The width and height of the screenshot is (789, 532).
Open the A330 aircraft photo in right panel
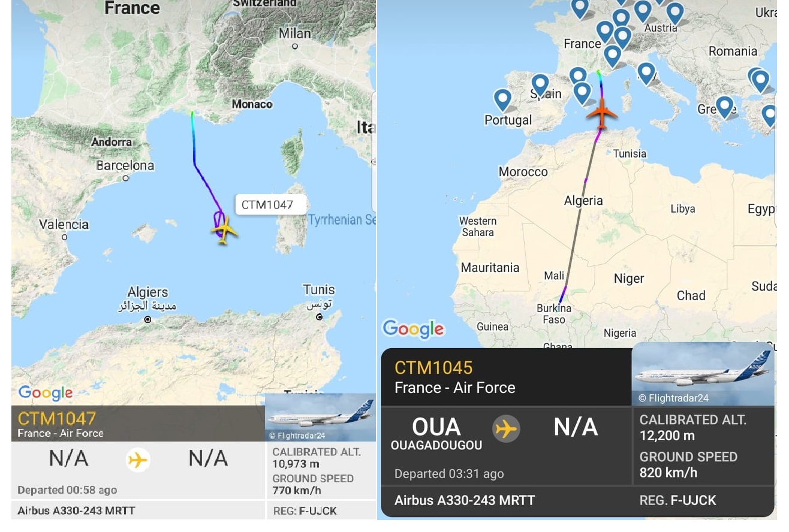point(703,374)
